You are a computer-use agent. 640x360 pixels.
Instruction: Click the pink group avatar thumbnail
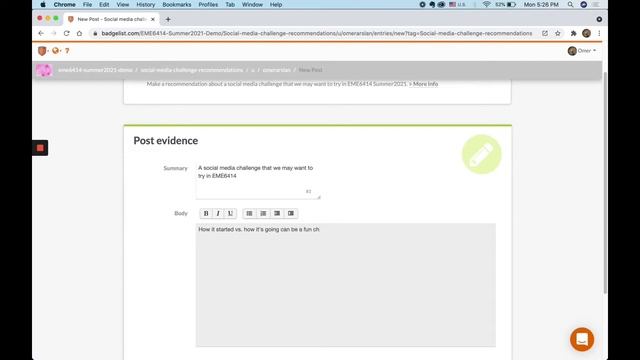(44, 70)
